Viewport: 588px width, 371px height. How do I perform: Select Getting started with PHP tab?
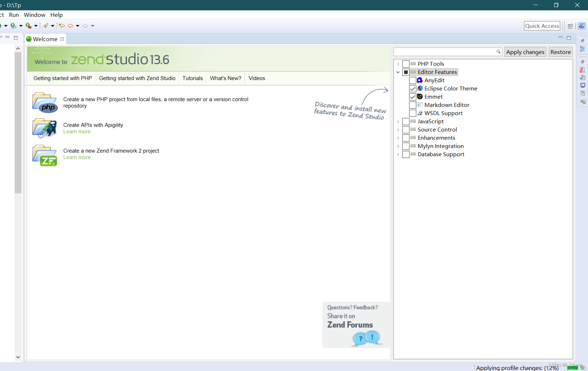point(62,78)
